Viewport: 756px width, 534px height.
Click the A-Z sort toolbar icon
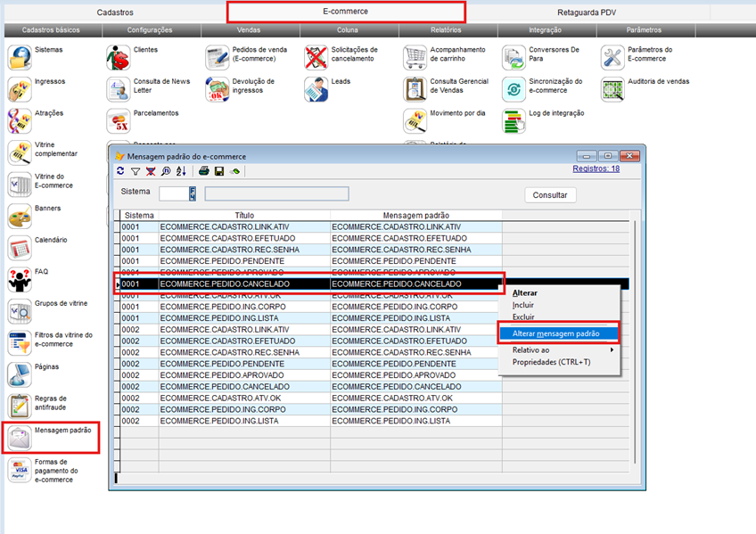pyautogui.click(x=181, y=171)
